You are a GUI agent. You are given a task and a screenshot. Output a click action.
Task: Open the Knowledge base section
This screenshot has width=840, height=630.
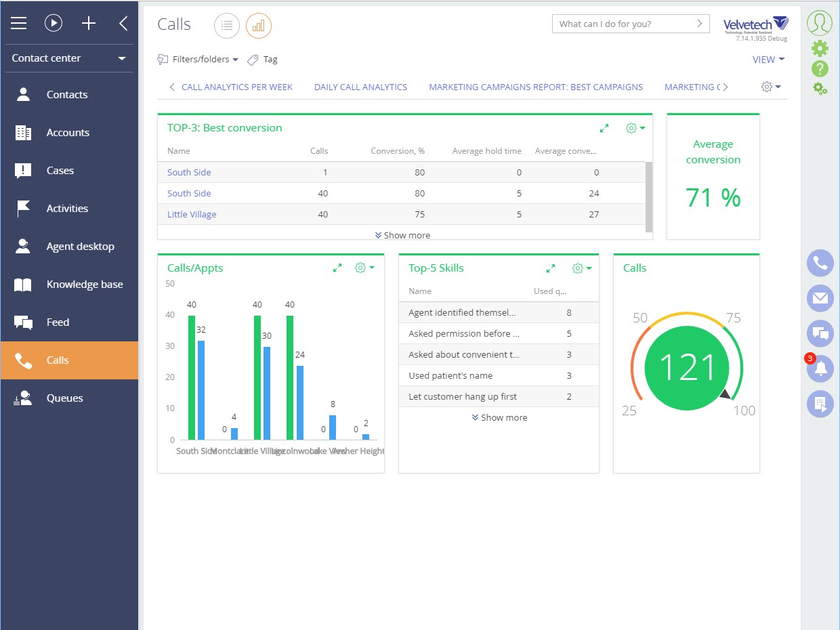pyautogui.click(x=84, y=284)
